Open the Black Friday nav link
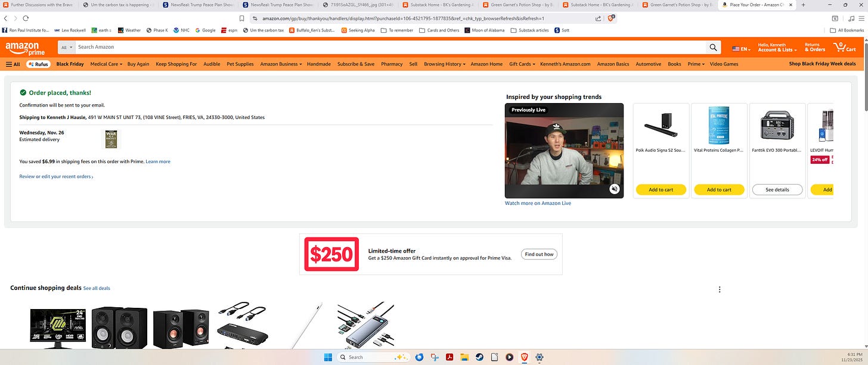The width and height of the screenshot is (868, 365). point(70,64)
